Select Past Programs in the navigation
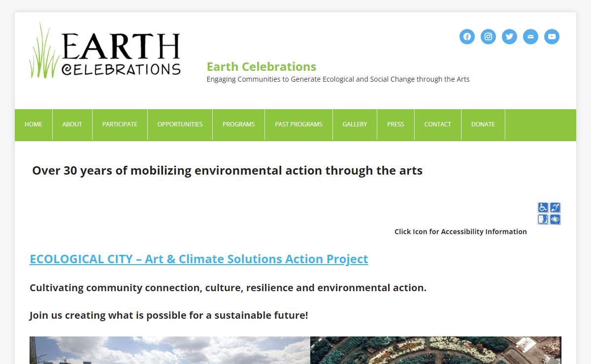The height and width of the screenshot is (364, 591). (x=299, y=124)
